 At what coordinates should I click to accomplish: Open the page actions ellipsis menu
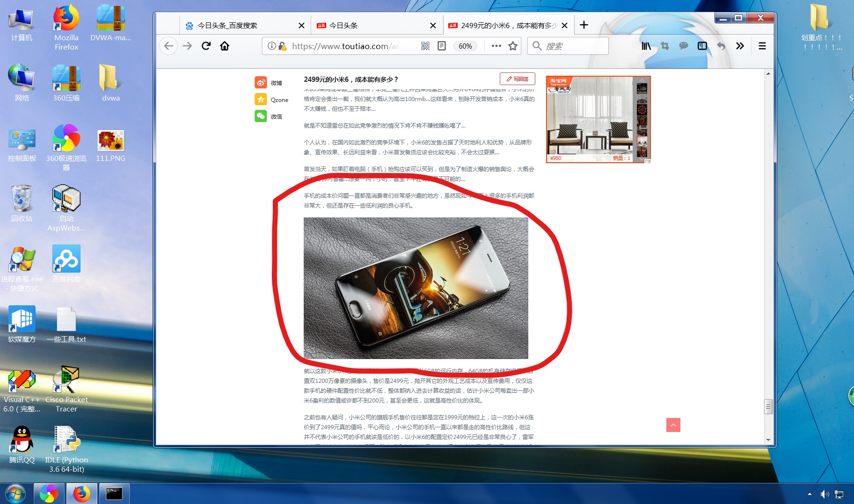coord(496,46)
